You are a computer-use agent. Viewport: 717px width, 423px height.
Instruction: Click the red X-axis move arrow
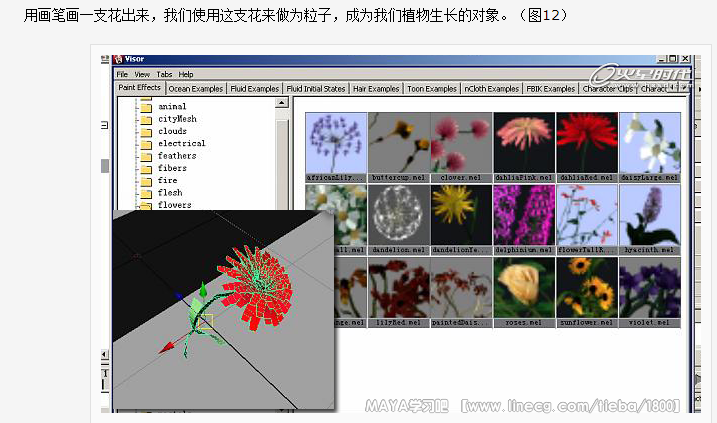tap(167, 347)
